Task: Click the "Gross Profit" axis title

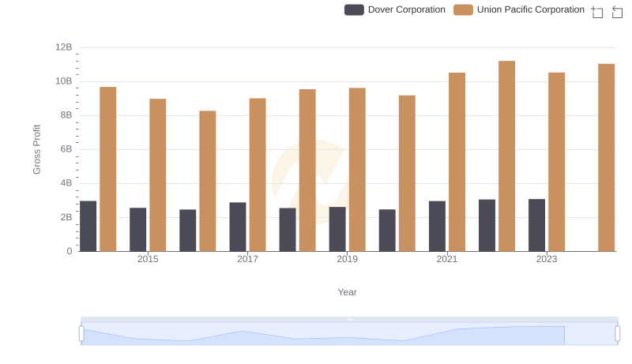Action: 36,149
